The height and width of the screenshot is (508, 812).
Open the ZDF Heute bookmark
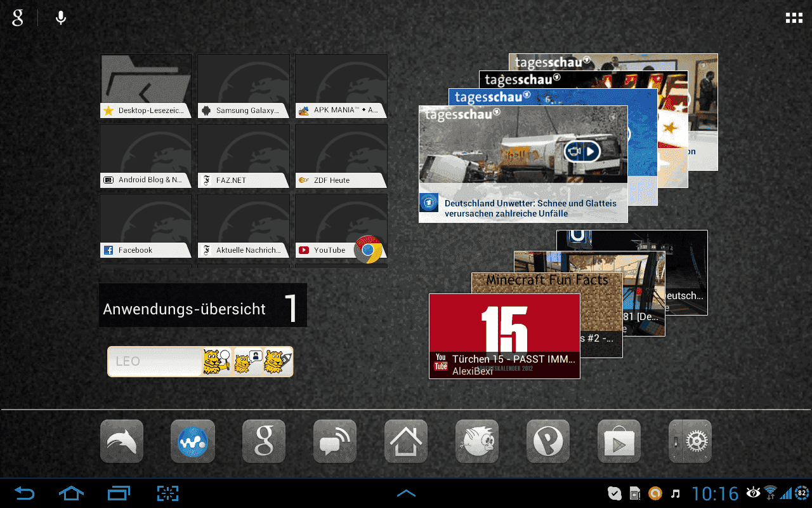[x=341, y=156]
